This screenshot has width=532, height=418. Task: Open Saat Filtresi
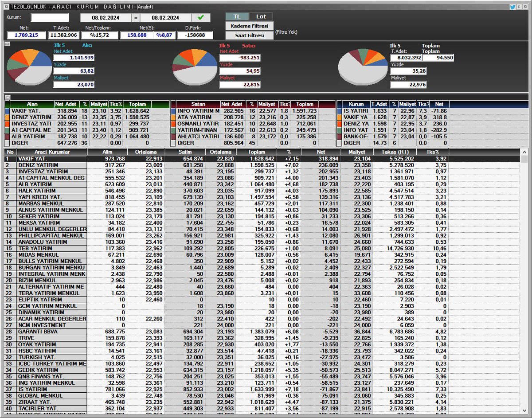click(x=250, y=35)
